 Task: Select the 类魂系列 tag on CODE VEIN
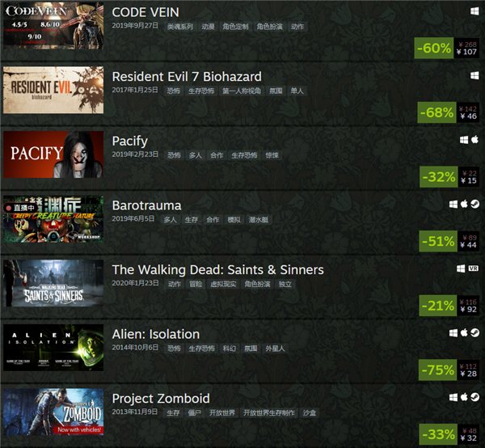pos(180,27)
